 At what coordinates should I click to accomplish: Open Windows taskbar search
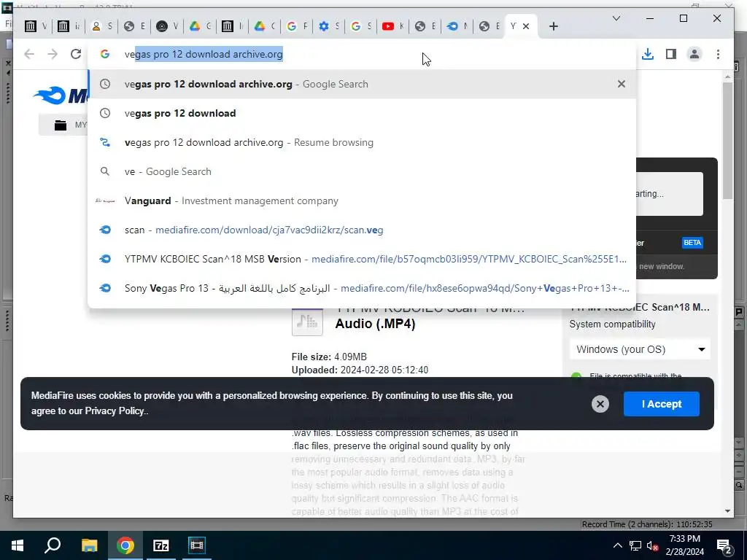coord(53,545)
